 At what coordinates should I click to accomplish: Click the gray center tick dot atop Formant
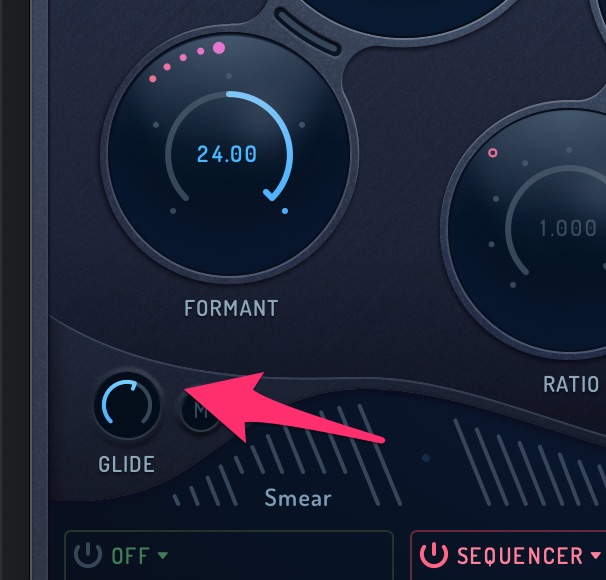[x=229, y=76]
